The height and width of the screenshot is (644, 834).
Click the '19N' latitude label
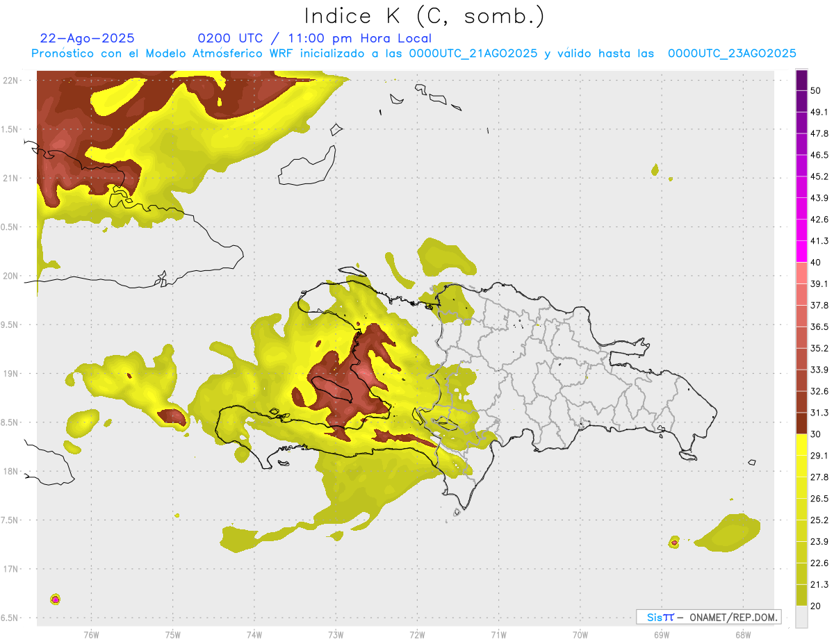pos(10,373)
